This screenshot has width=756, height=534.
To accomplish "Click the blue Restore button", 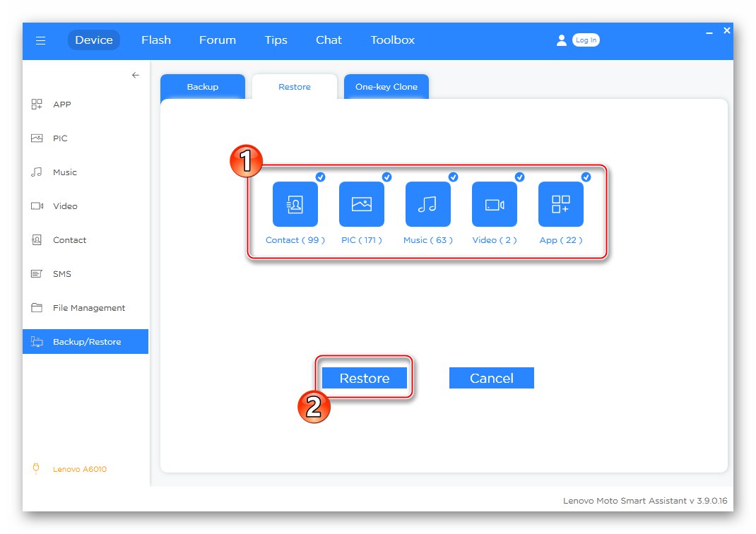I will click(365, 378).
